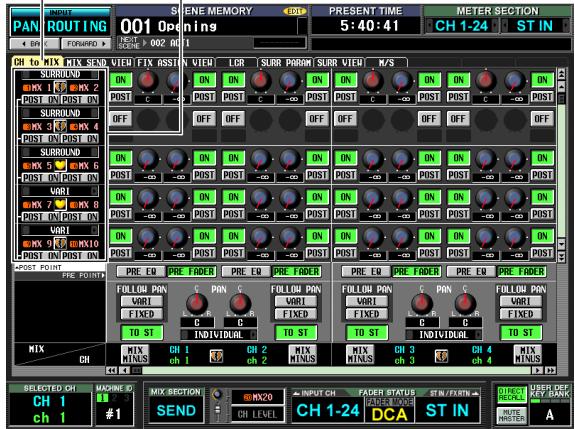The image size is (575, 429).
Task: Change the SURROUND mode selector for MX 5/6
Action: tap(60, 152)
